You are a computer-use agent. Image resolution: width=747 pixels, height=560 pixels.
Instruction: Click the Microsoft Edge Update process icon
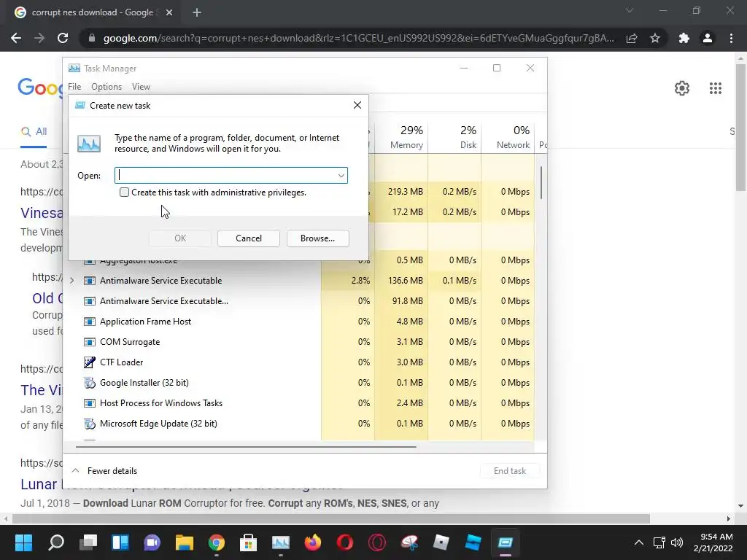click(90, 424)
